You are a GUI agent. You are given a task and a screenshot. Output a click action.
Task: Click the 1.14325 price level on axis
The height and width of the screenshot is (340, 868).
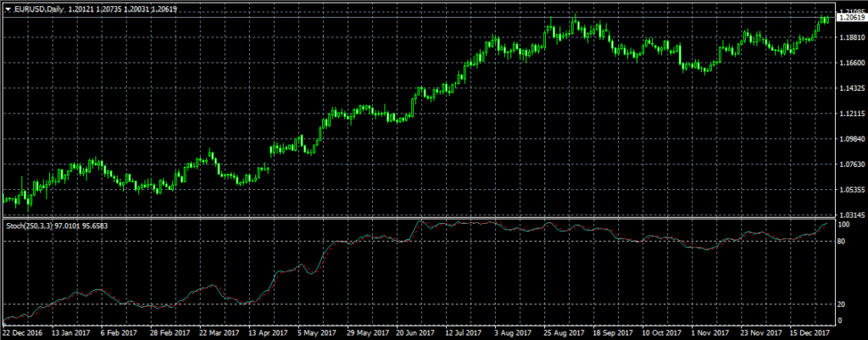click(849, 88)
